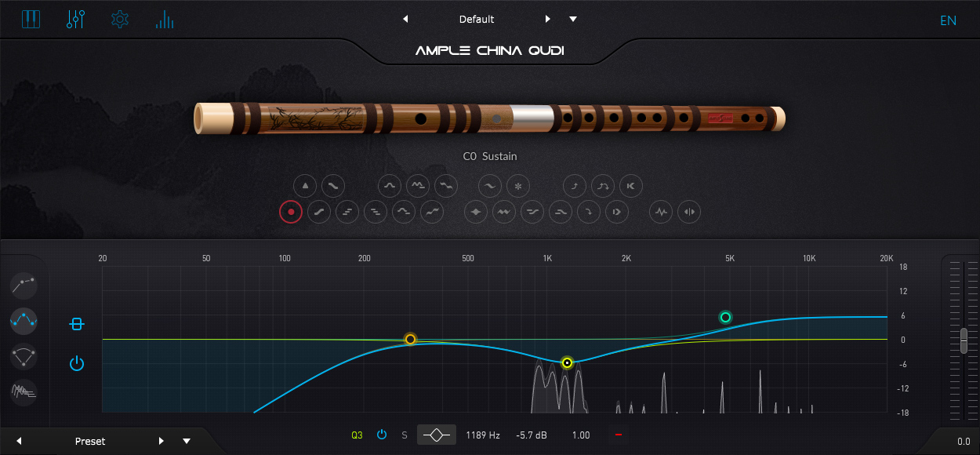Open the settings gear
The height and width of the screenshot is (455, 980).
click(120, 20)
